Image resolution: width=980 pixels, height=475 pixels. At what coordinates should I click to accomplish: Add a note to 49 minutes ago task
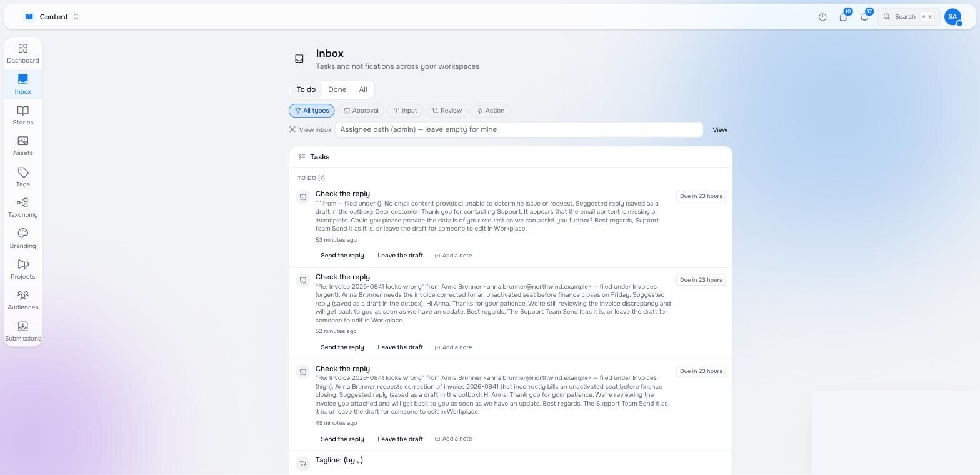pyautogui.click(x=454, y=439)
